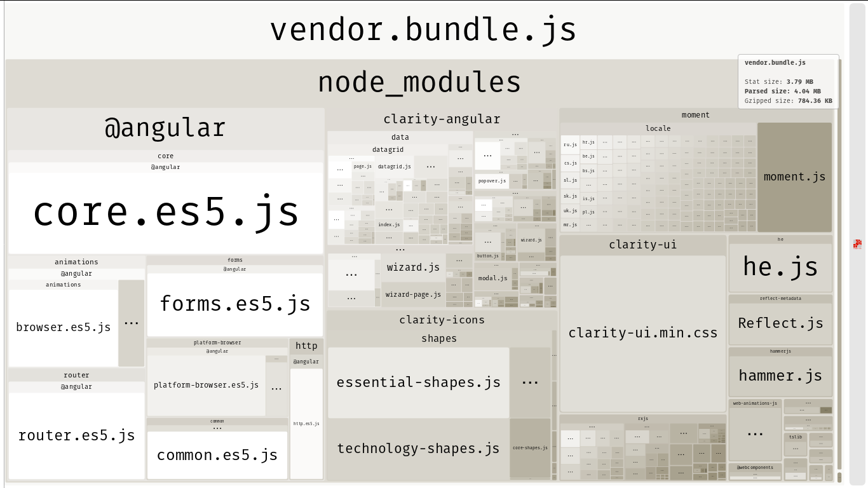The image size is (868, 488).
Task: Select the popover.js module
Action: (x=492, y=181)
